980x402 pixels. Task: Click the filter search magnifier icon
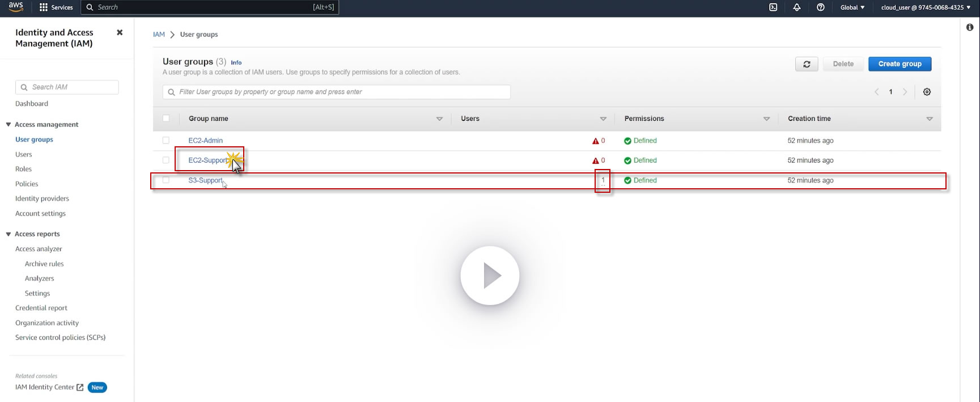click(x=171, y=92)
